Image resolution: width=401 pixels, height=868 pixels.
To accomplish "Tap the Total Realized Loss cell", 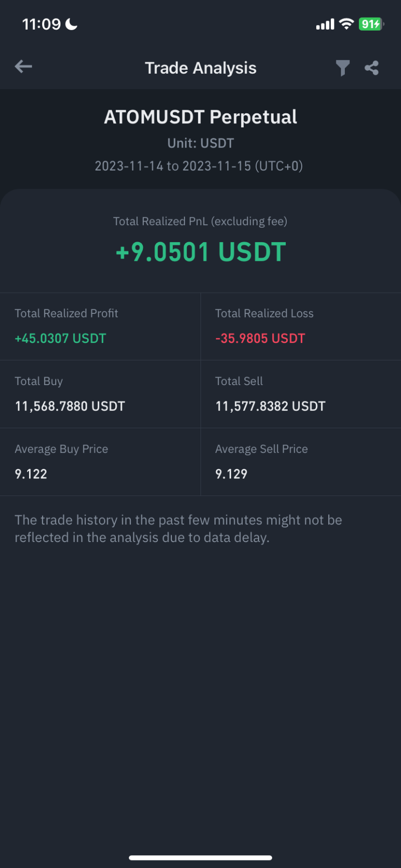I will tap(301, 326).
